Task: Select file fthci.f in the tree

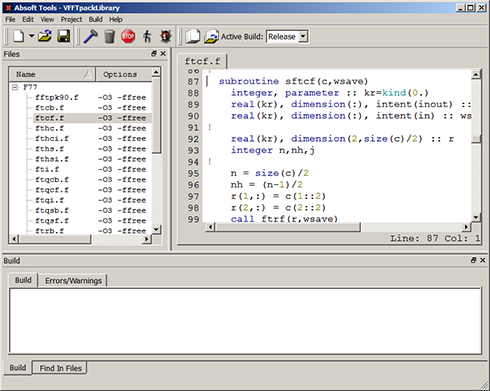Action: (52, 139)
